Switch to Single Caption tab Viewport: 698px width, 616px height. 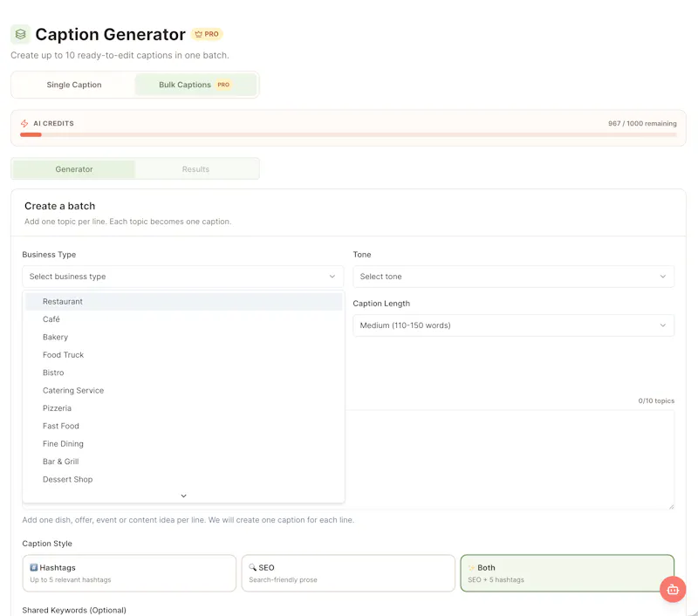(74, 85)
